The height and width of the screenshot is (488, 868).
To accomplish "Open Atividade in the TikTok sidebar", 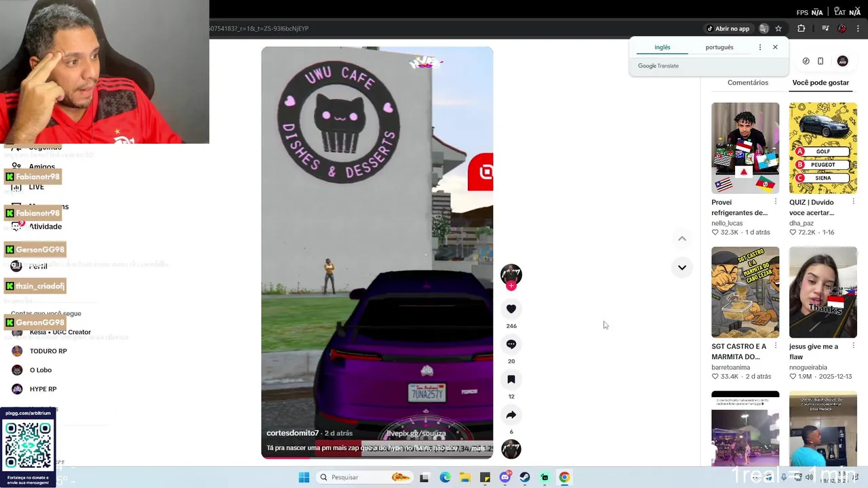I will pyautogui.click(x=45, y=226).
